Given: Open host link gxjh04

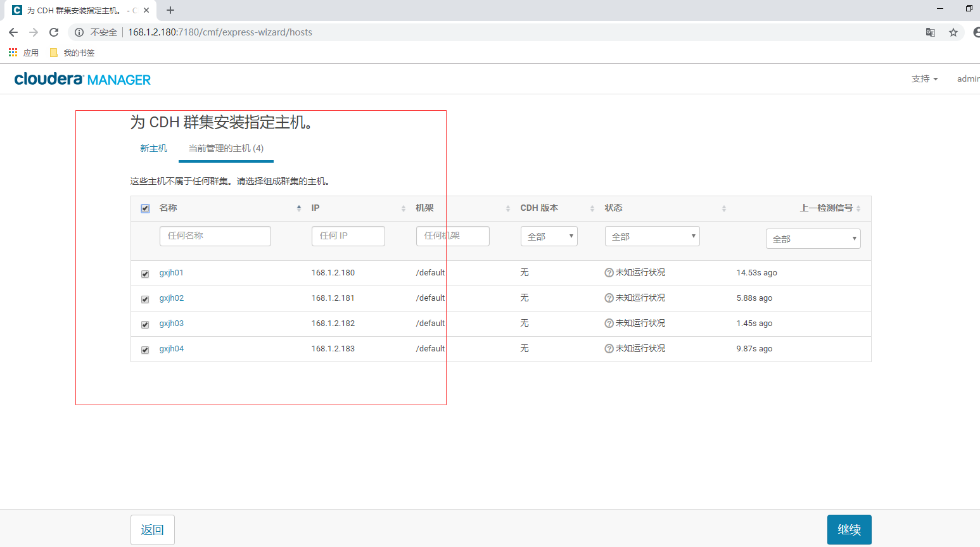Looking at the screenshot, I should tap(172, 349).
